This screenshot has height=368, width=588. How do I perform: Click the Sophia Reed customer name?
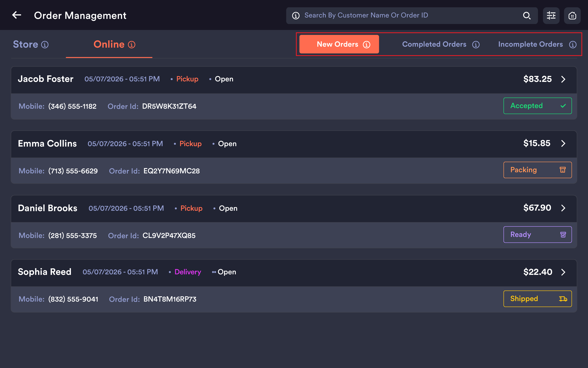(x=44, y=272)
